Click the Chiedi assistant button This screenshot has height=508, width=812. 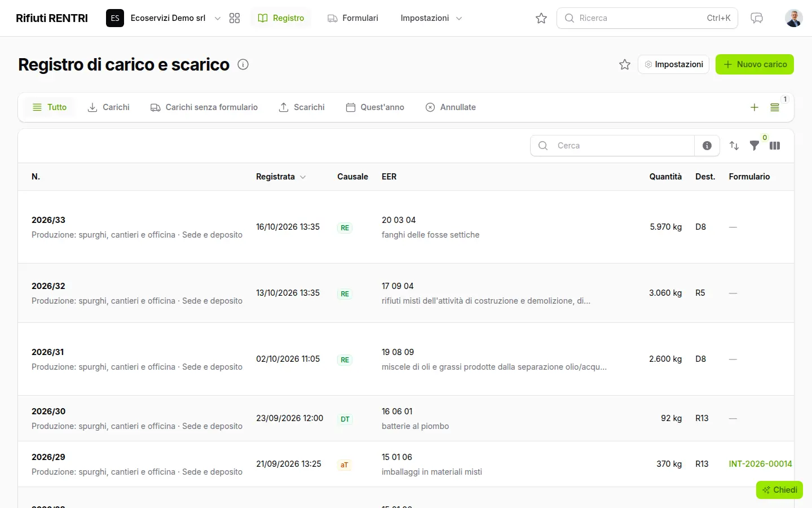point(779,490)
